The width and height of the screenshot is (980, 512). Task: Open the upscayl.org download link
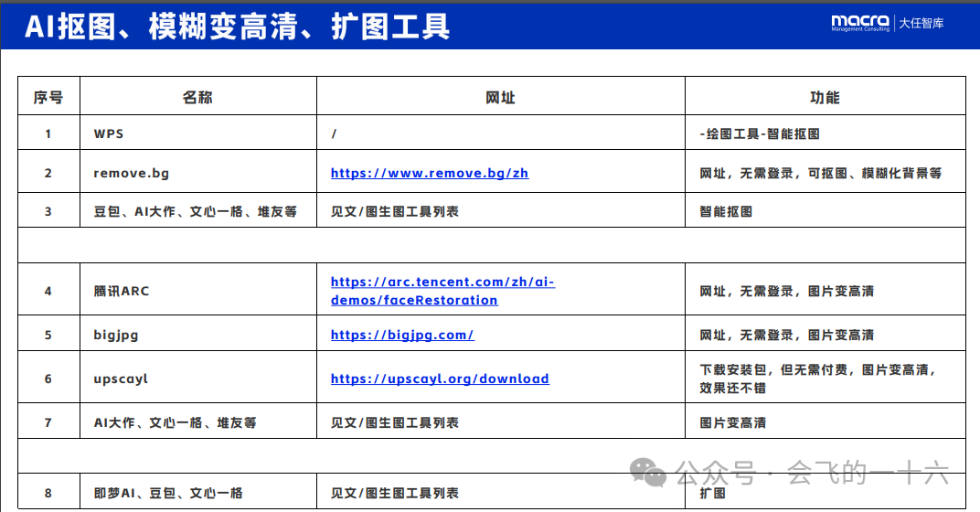440,379
